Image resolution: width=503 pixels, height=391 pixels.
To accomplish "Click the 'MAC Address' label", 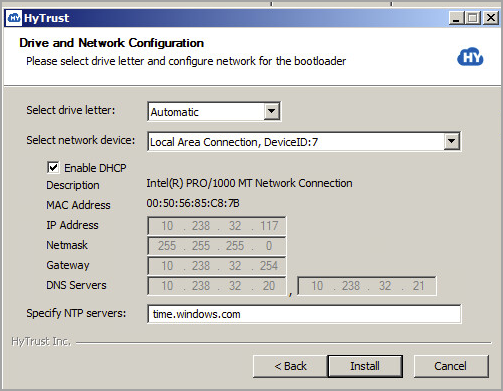I will (x=78, y=205).
